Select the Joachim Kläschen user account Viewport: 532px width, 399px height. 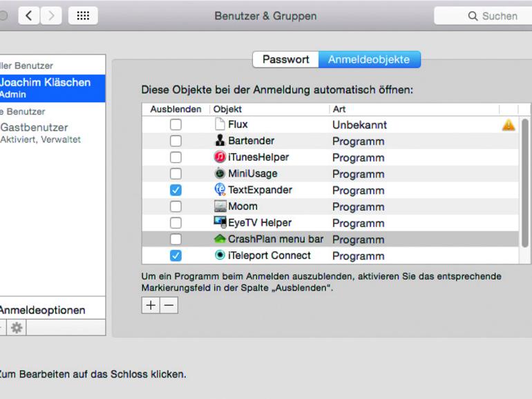[x=53, y=88]
